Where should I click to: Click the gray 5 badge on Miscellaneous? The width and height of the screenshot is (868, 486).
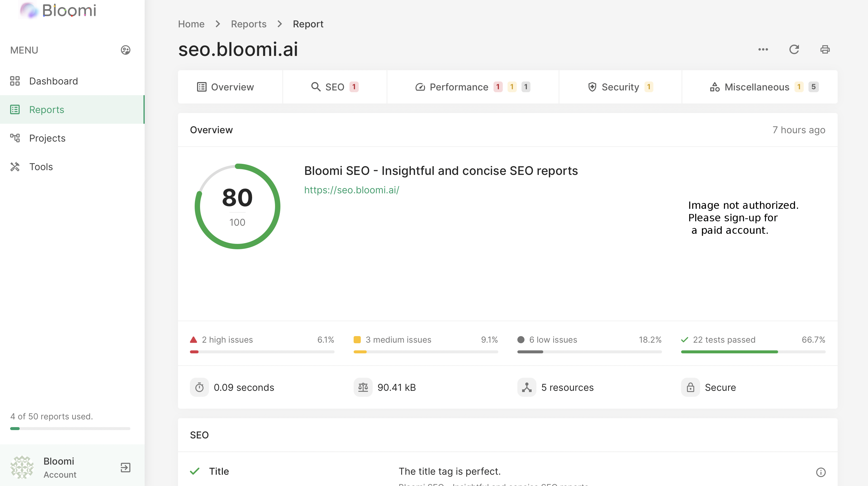click(814, 87)
